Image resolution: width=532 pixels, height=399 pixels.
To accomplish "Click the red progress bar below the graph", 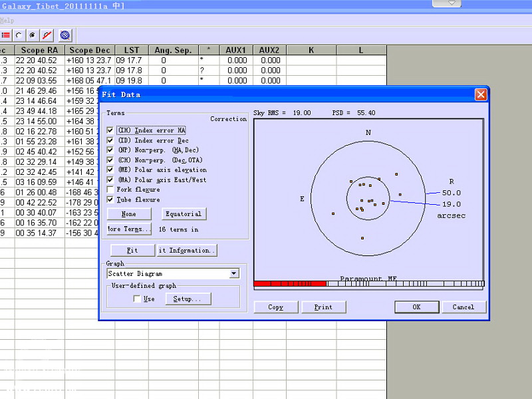I will tap(290, 284).
